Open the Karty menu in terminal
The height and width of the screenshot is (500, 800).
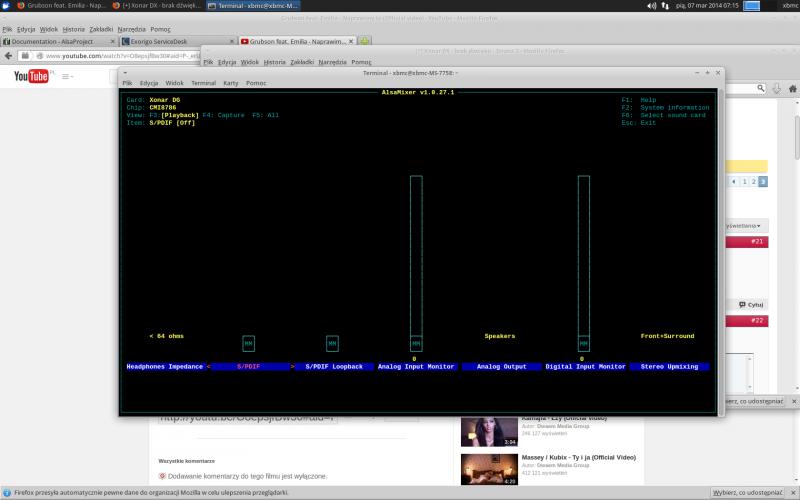(x=231, y=83)
